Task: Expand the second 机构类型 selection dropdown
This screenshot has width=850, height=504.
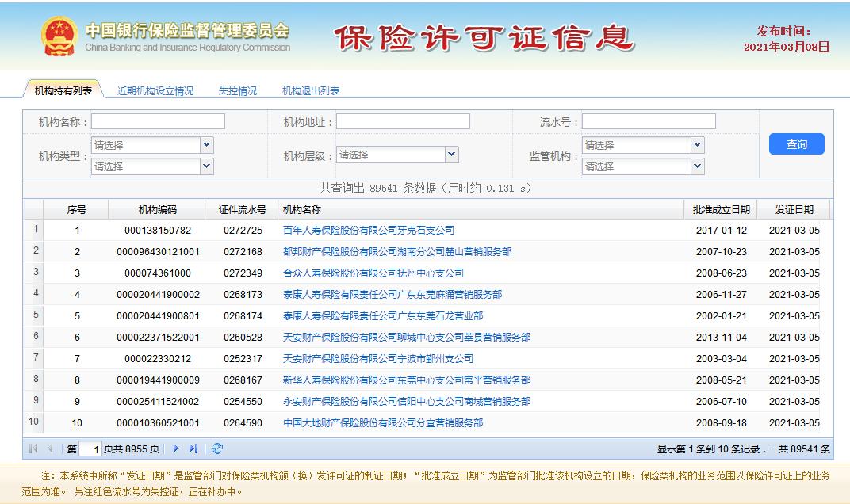Action: tap(152, 166)
